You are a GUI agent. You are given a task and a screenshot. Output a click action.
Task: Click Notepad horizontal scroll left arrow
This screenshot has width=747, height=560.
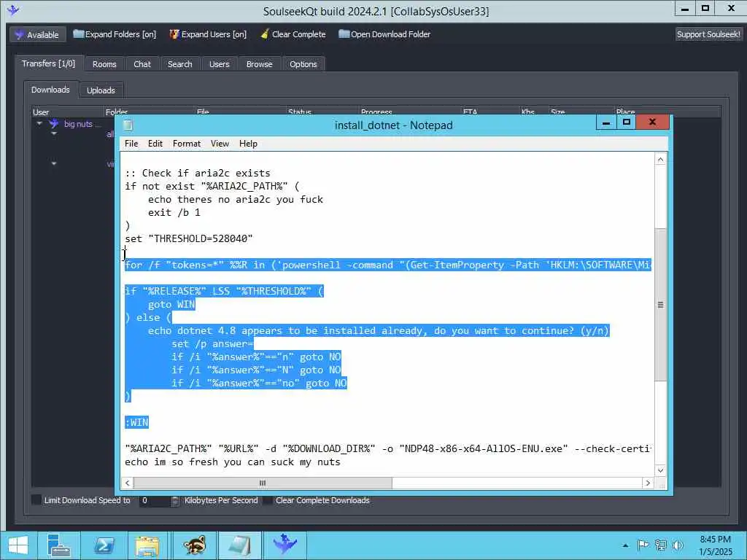(x=127, y=483)
